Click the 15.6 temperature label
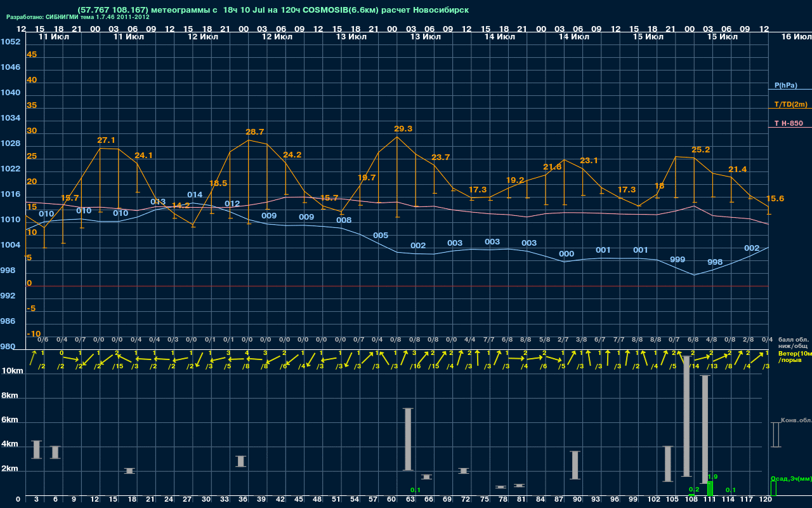 (775, 199)
